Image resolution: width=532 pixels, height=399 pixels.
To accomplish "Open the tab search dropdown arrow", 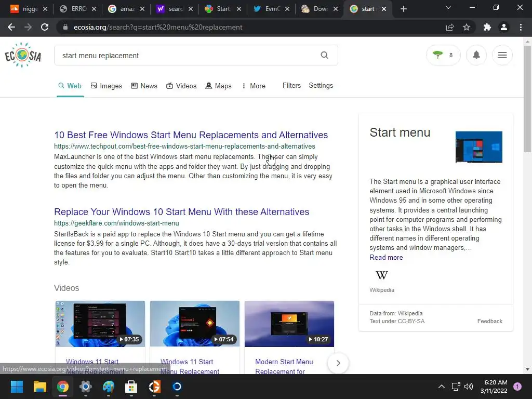I will click(x=448, y=7).
